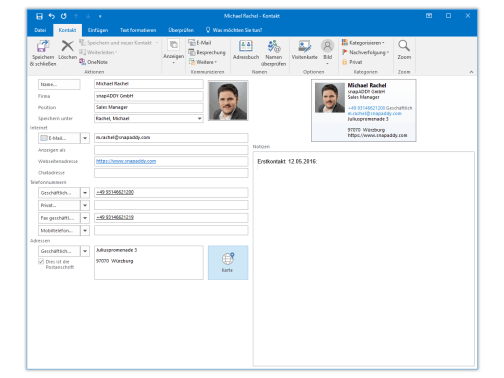Open the Geschäftlich phone type dropdown
The width and height of the screenshot is (504, 378).
coord(85,193)
